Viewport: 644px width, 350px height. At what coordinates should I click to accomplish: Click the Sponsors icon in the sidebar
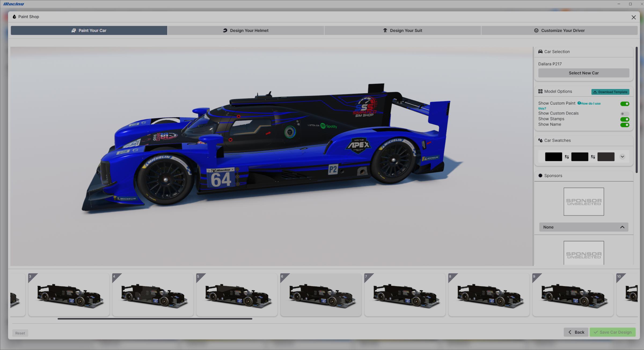click(x=540, y=175)
